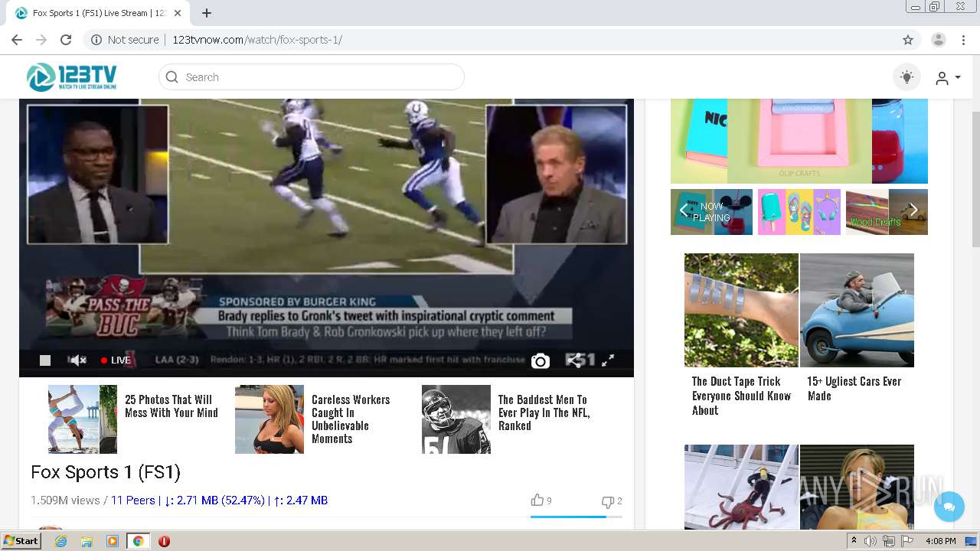This screenshot has height=551, width=980.
Task: Click the duct tape wrist image
Action: click(741, 310)
